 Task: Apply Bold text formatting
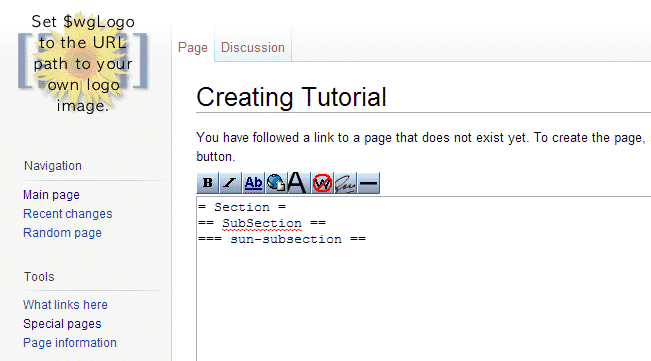(x=208, y=183)
